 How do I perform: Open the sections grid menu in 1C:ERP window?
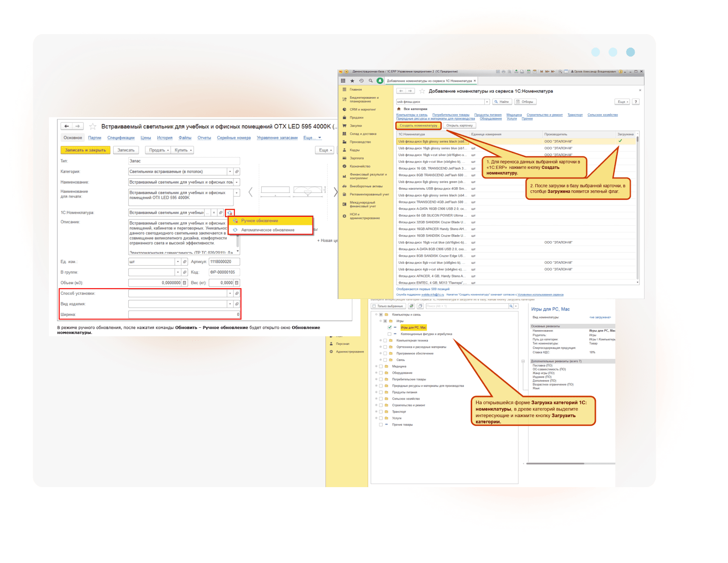[x=343, y=81]
